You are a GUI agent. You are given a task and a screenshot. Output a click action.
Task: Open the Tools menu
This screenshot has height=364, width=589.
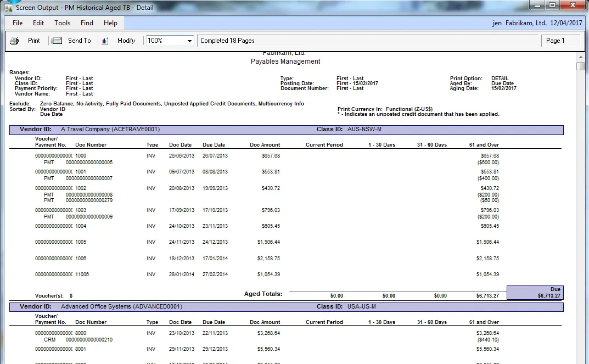[62, 23]
